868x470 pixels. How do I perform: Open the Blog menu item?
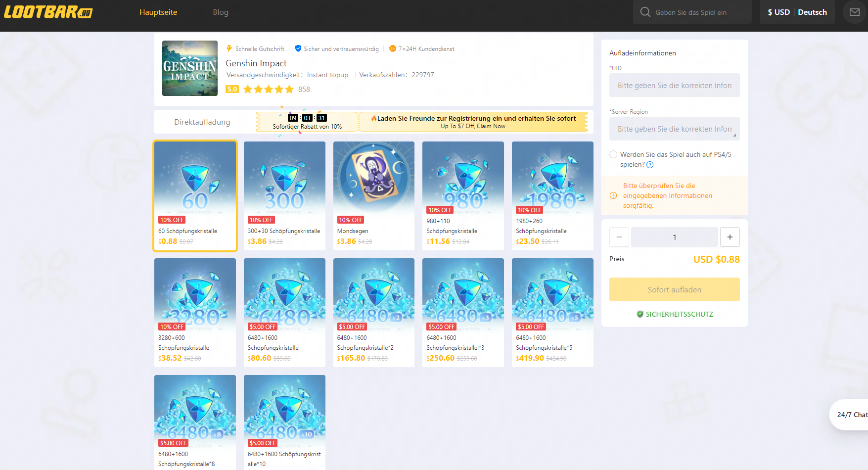221,12
